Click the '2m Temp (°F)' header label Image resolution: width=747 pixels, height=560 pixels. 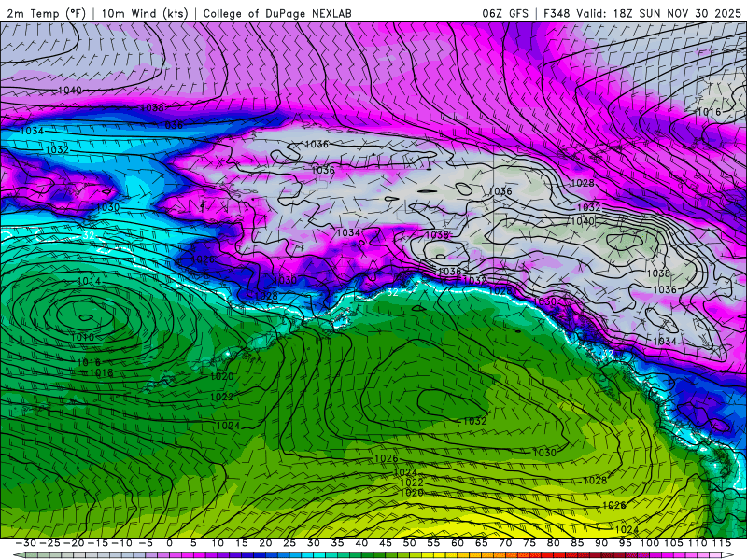click(46, 13)
